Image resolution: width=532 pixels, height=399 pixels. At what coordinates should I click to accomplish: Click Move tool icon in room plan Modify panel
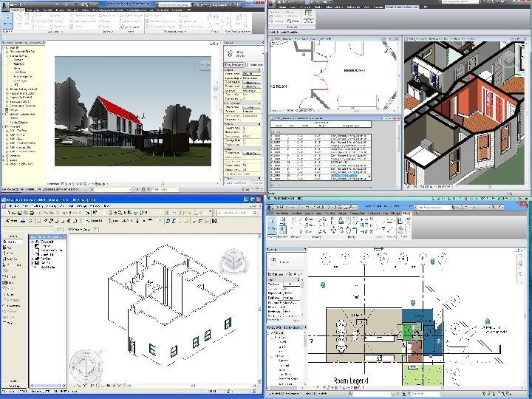[333, 231]
